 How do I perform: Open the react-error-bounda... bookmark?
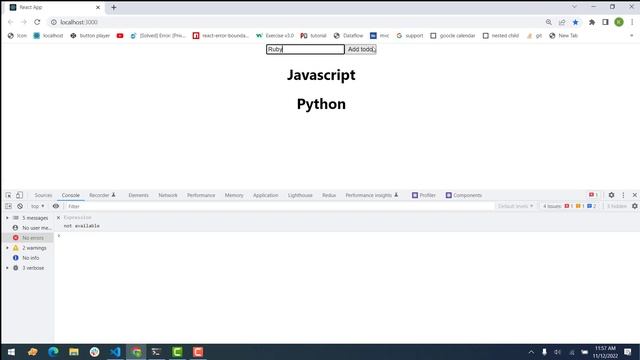pos(220,36)
